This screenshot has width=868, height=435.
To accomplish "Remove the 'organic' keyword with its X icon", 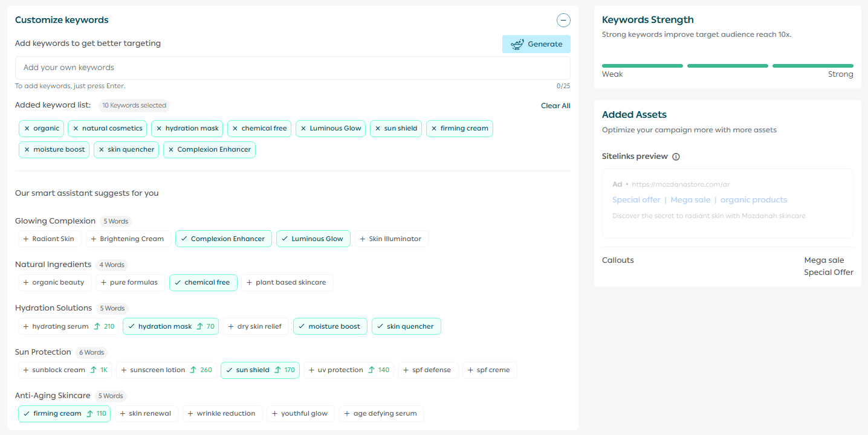I will click(27, 129).
